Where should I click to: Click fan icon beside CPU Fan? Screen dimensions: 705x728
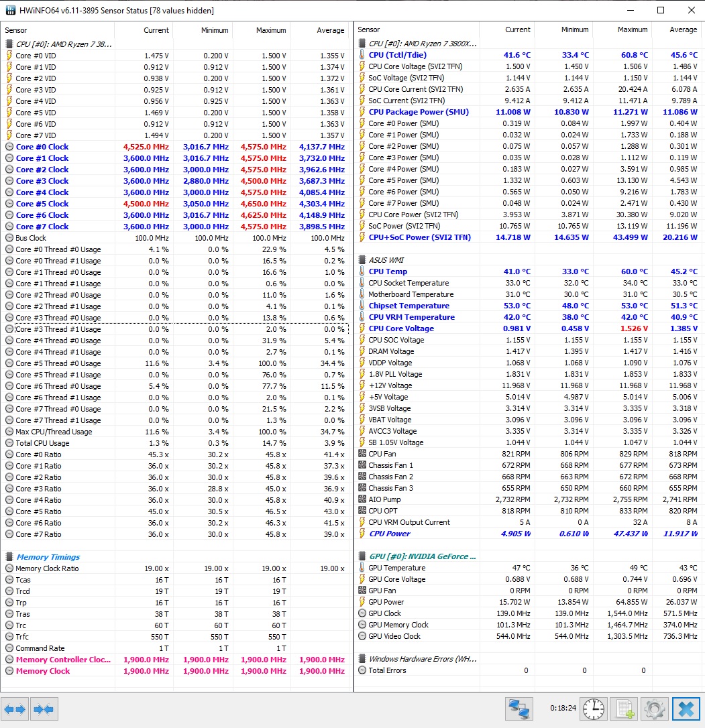click(x=362, y=454)
